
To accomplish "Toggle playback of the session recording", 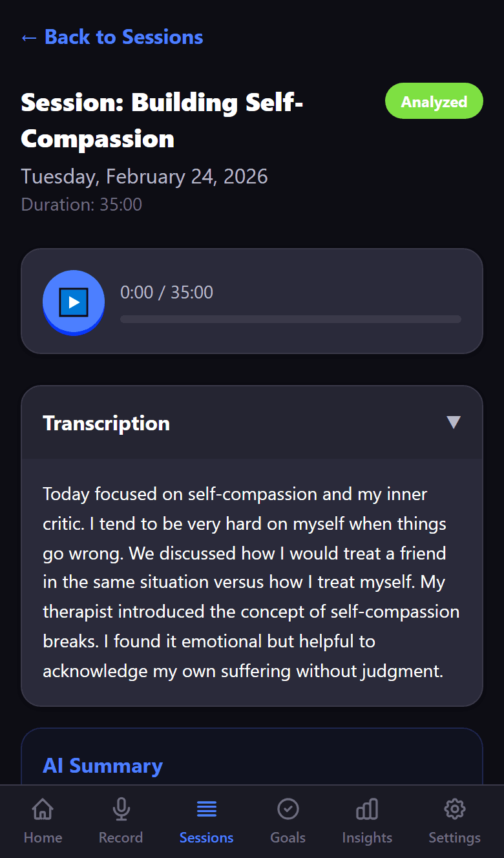I will pyautogui.click(x=73, y=302).
